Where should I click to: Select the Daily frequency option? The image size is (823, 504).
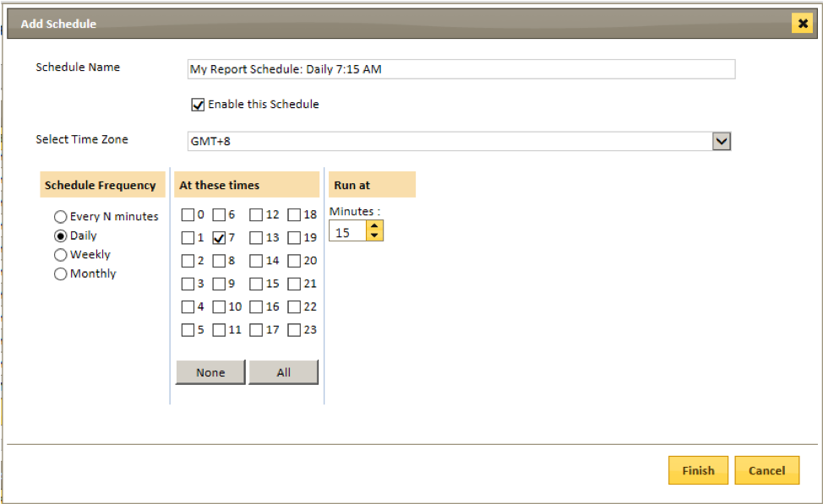[60, 236]
